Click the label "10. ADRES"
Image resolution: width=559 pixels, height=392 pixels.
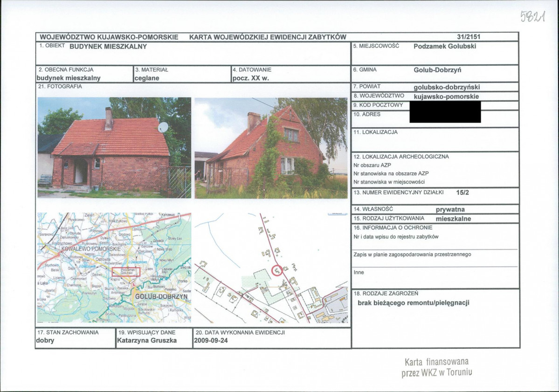click(x=367, y=114)
